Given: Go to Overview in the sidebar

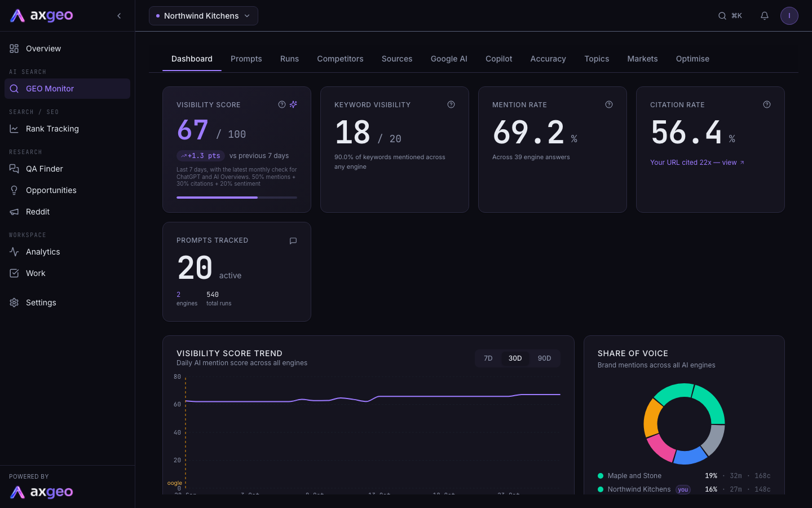Looking at the screenshot, I should click(68, 49).
